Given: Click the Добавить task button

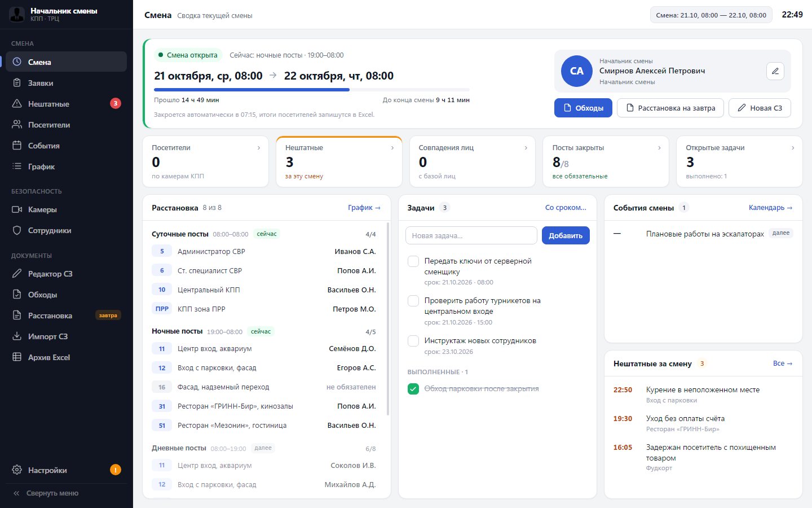Looking at the screenshot, I should 566,235.
